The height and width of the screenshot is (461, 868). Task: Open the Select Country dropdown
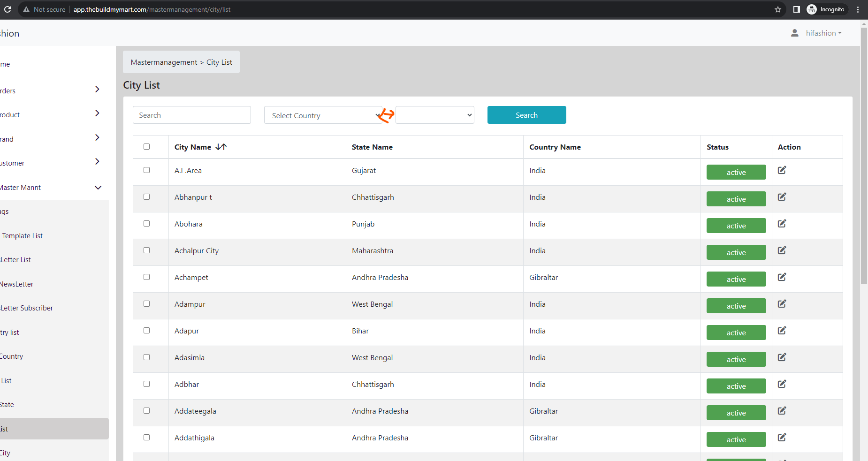pos(324,115)
